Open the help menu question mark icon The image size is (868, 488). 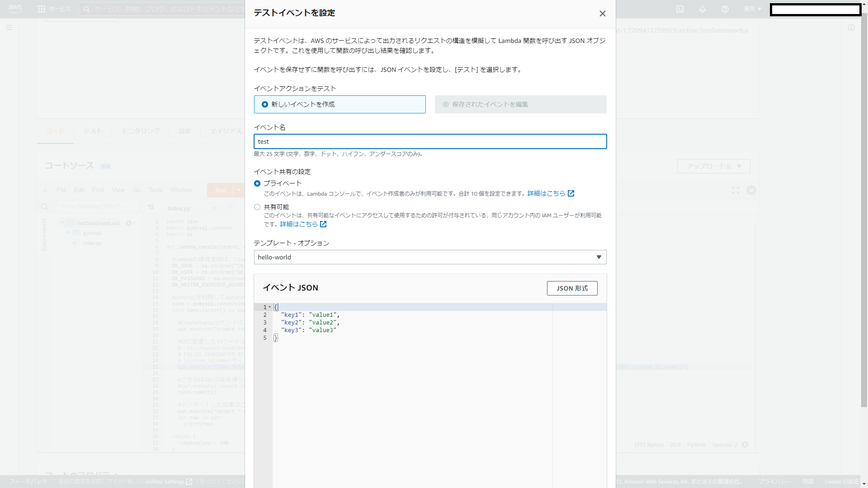(x=725, y=9)
